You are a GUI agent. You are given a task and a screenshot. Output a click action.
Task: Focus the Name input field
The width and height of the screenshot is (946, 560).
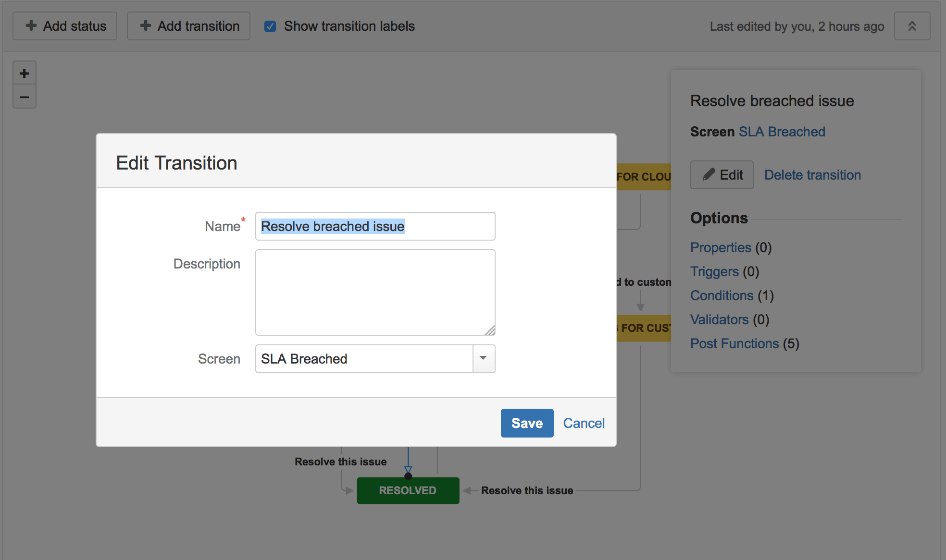(x=375, y=226)
